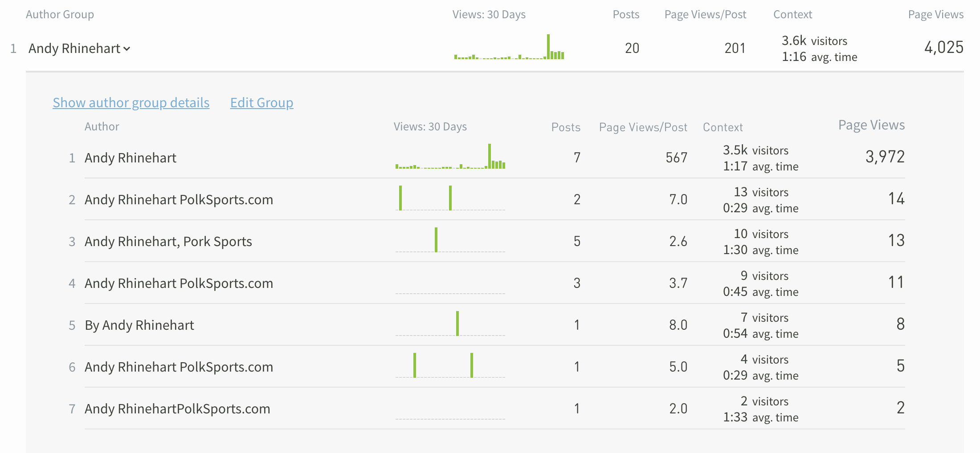Viewport: 980px width, 453px height.
Task: Click sparkline in the 14 page views row
Action: [x=450, y=198]
